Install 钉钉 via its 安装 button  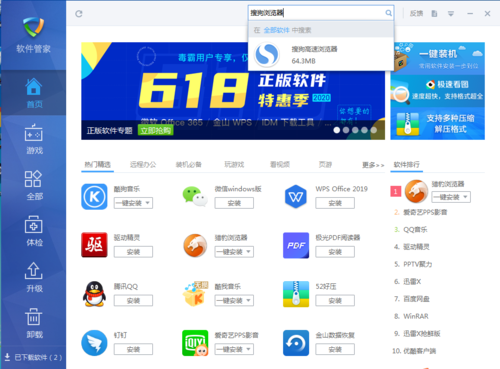[133, 349]
